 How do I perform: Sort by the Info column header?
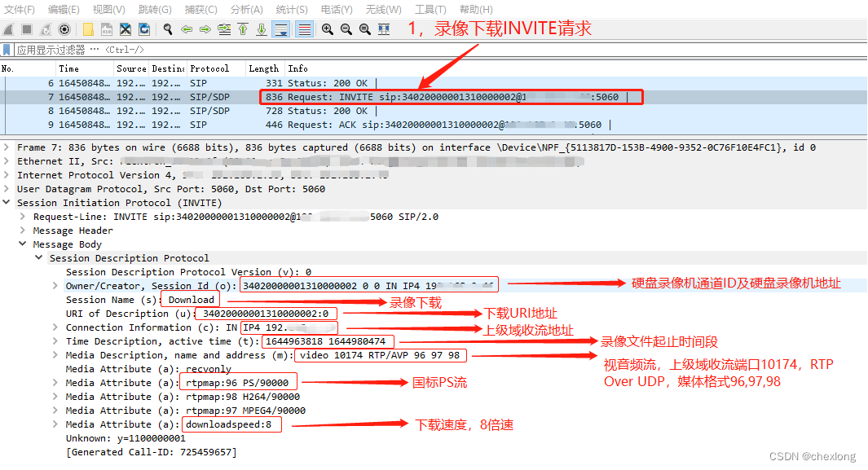point(575,68)
